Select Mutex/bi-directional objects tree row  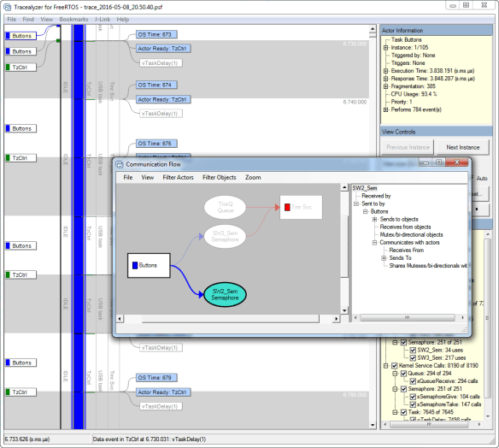(x=411, y=234)
